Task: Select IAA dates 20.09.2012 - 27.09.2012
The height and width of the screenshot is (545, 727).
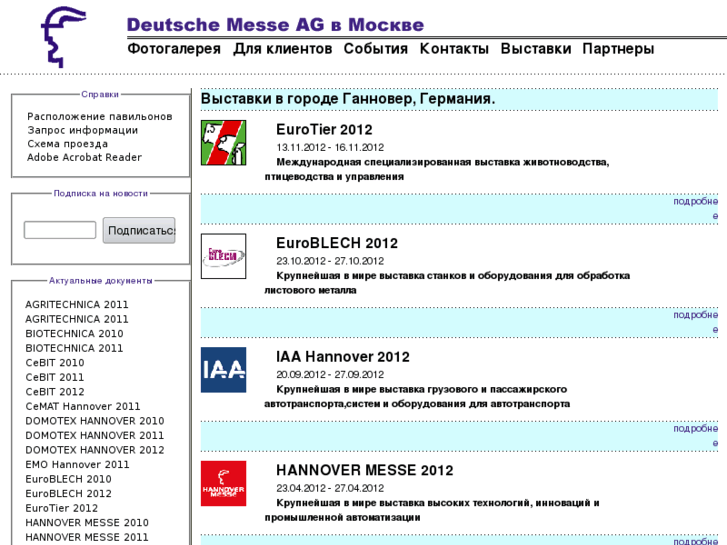Action: click(x=330, y=375)
